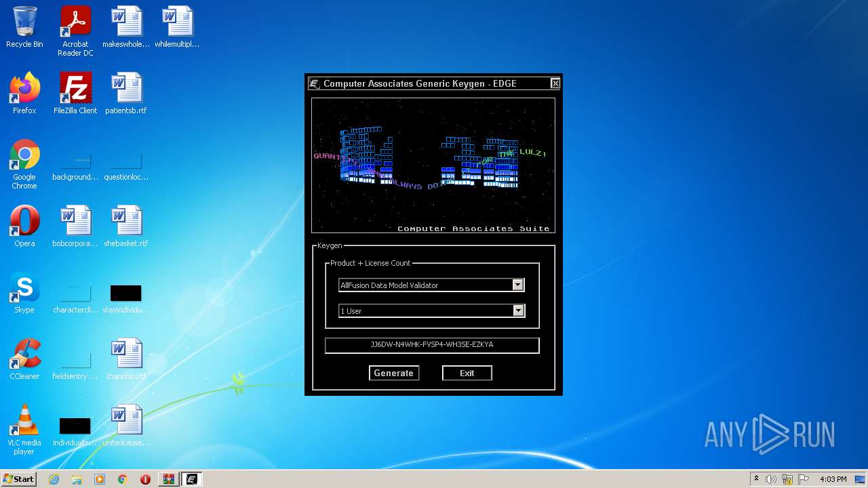Select the unitedcause document icon
This screenshot has width=868, height=488.
tap(126, 426)
